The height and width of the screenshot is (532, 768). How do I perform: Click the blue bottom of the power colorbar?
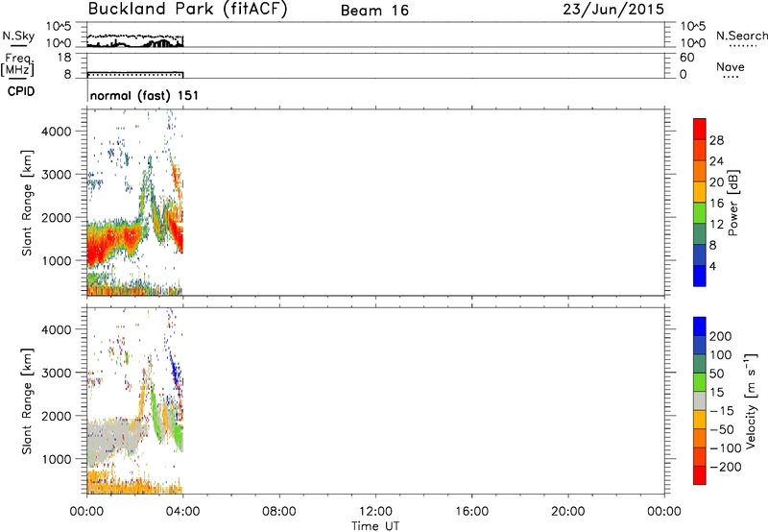click(x=700, y=276)
